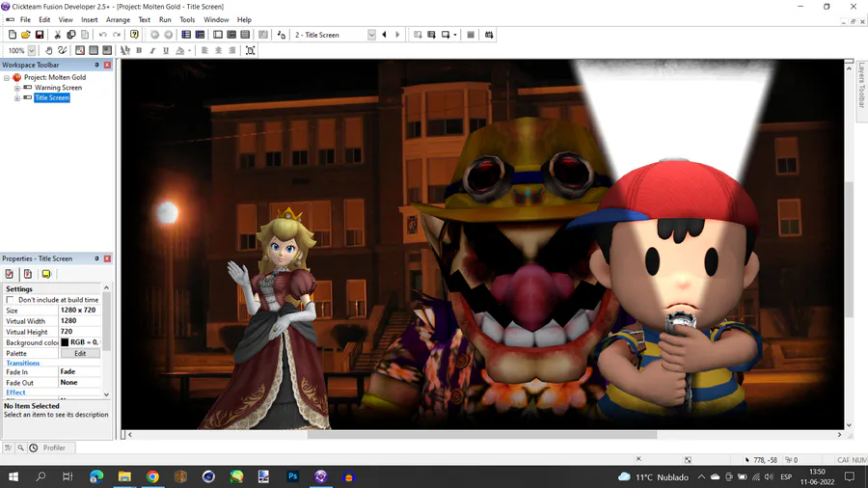The image size is (868, 488).
Task: Open the Edit menu
Action: pos(44,19)
